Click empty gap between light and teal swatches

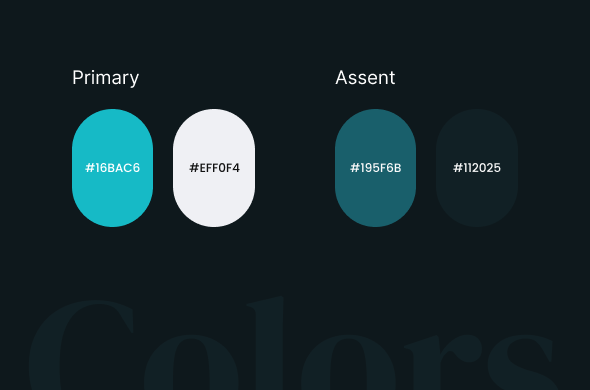pyautogui.click(x=295, y=168)
